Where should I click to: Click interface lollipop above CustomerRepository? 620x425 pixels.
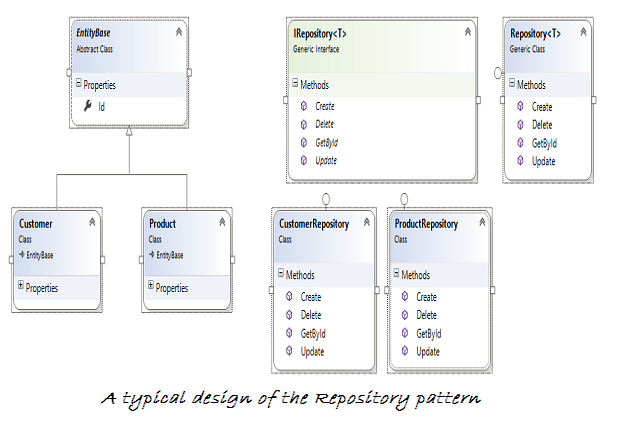click(x=326, y=198)
